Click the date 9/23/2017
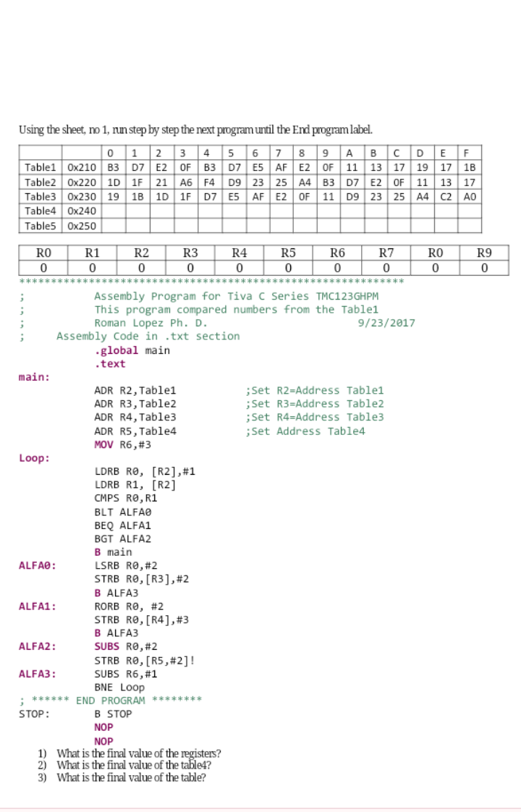Viewport: 521px width, 812px height. 386,323
